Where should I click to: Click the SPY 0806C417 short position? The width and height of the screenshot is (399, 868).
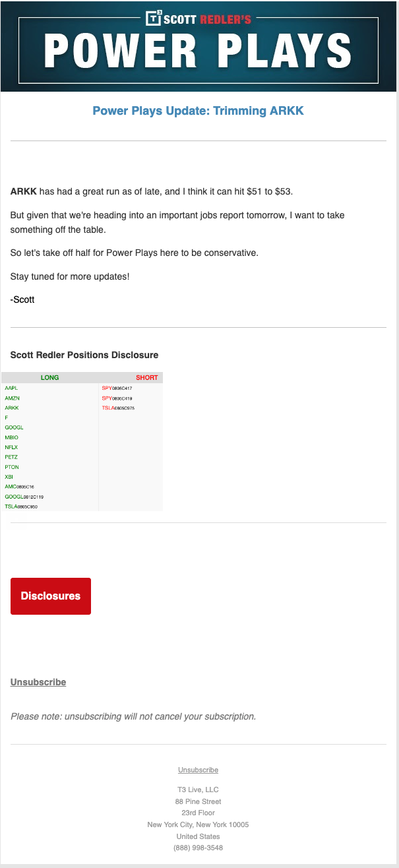pos(117,388)
